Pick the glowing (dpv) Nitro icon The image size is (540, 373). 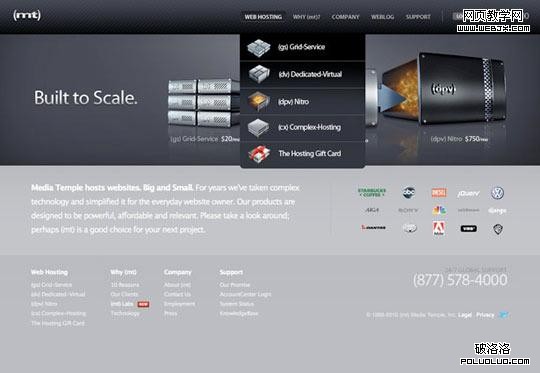pos(259,101)
